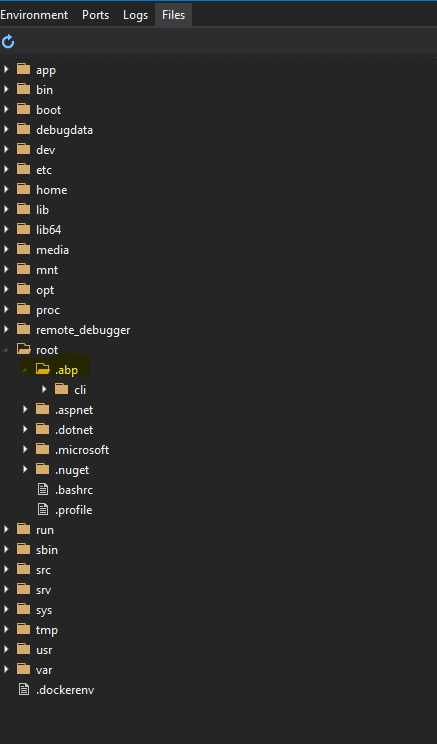
Task: Click the usr folder icon
Action: 23,649
